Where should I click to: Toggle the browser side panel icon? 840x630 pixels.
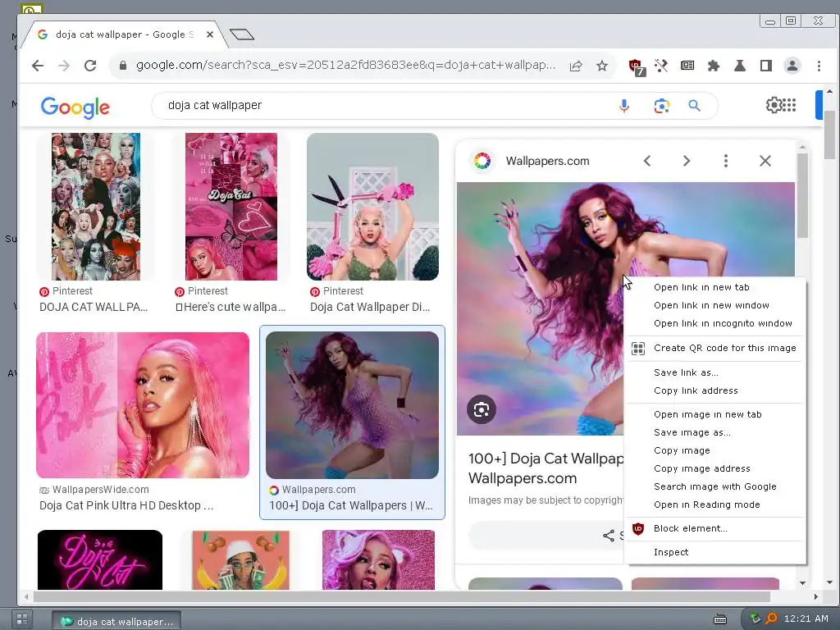[766, 66]
